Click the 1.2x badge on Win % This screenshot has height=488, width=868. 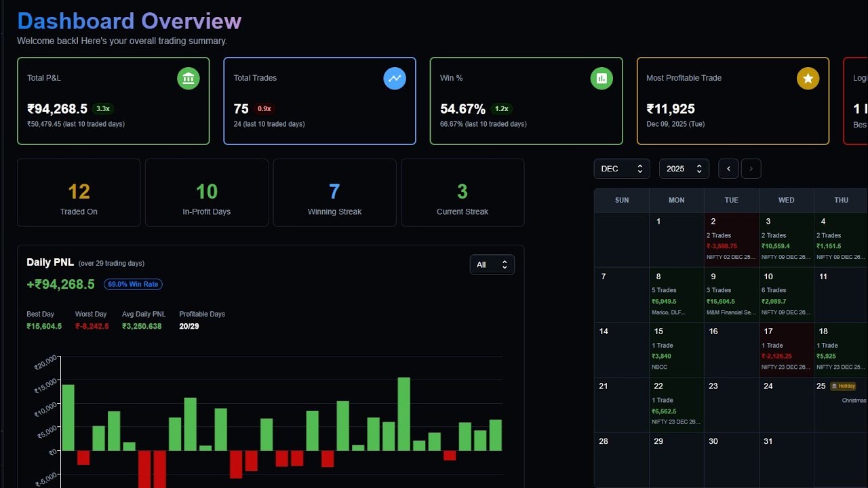pyautogui.click(x=502, y=108)
